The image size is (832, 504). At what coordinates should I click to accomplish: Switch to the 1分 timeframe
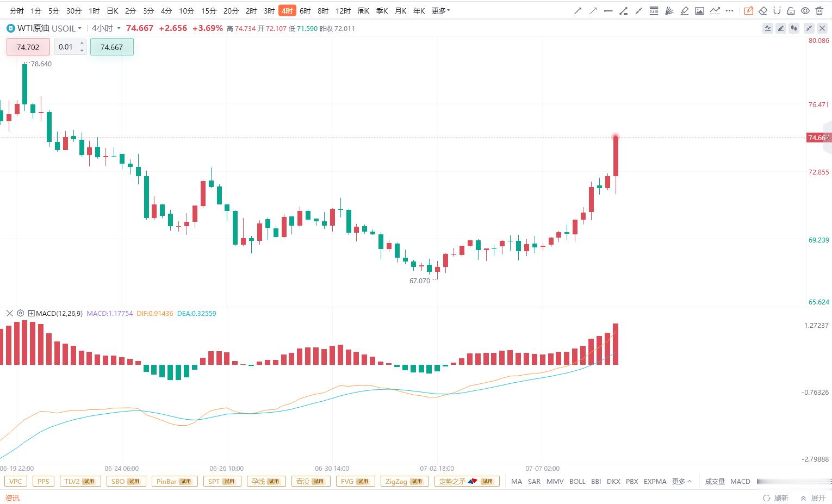(x=36, y=11)
